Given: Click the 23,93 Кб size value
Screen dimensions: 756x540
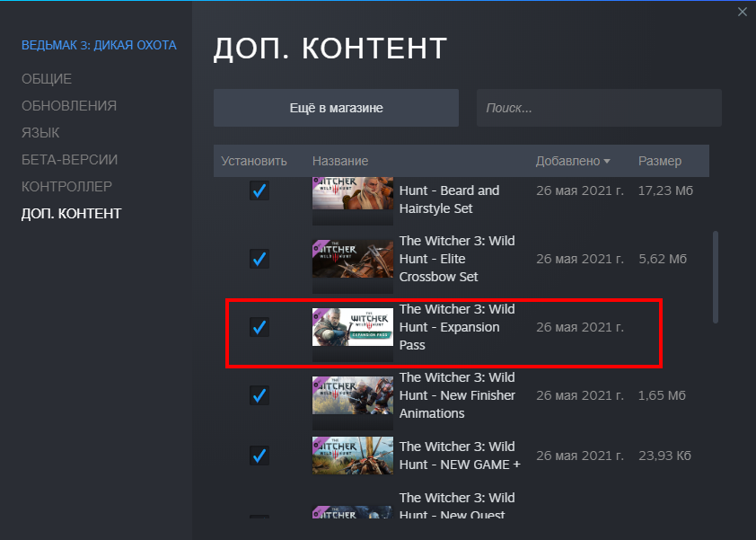Looking at the screenshot, I should pos(665,456).
